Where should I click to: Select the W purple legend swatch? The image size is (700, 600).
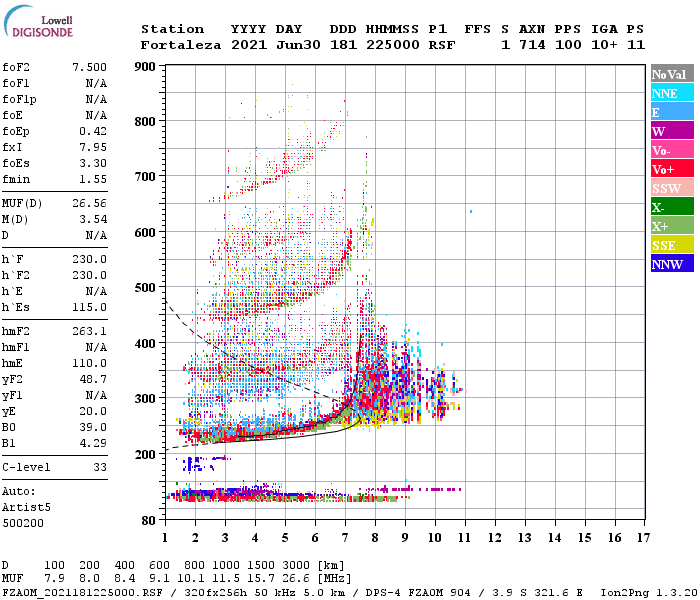point(672,131)
